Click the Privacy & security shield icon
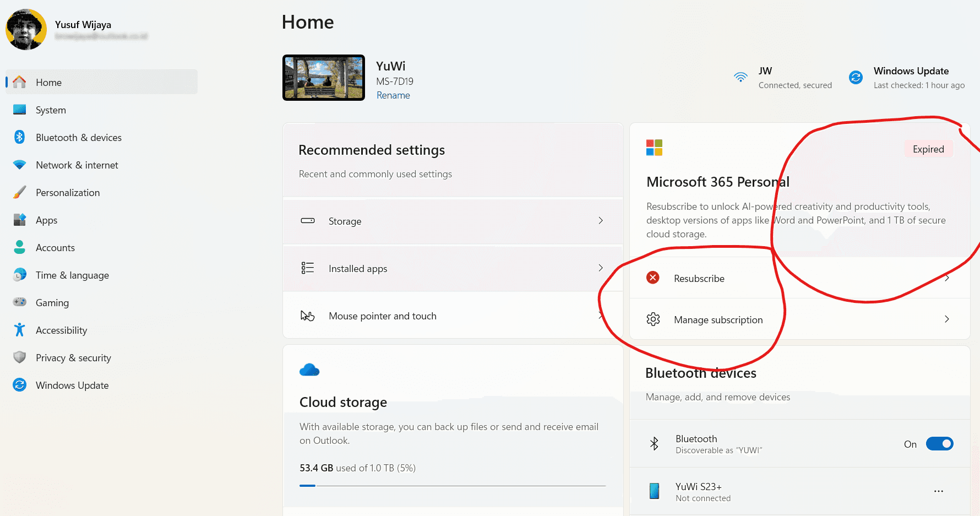This screenshot has width=980, height=516. pos(19,357)
